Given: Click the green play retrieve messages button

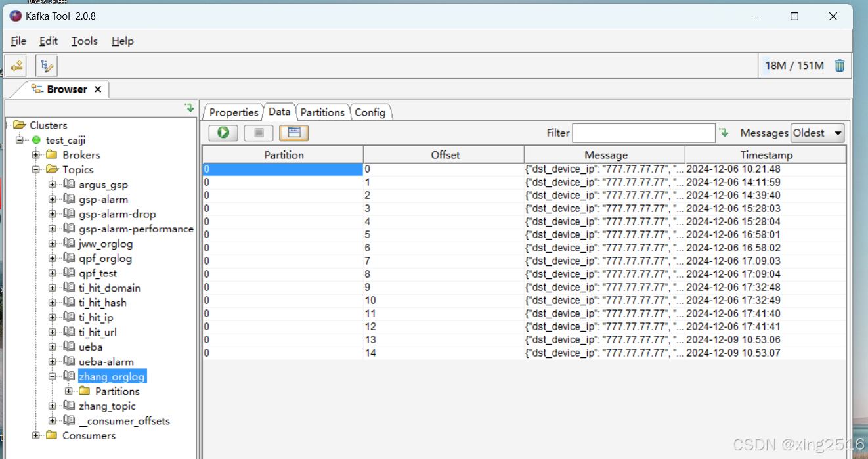Looking at the screenshot, I should point(223,133).
